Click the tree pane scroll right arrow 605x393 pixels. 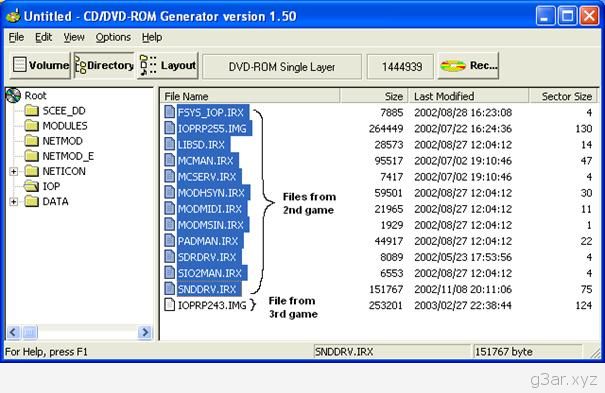click(145, 332)
